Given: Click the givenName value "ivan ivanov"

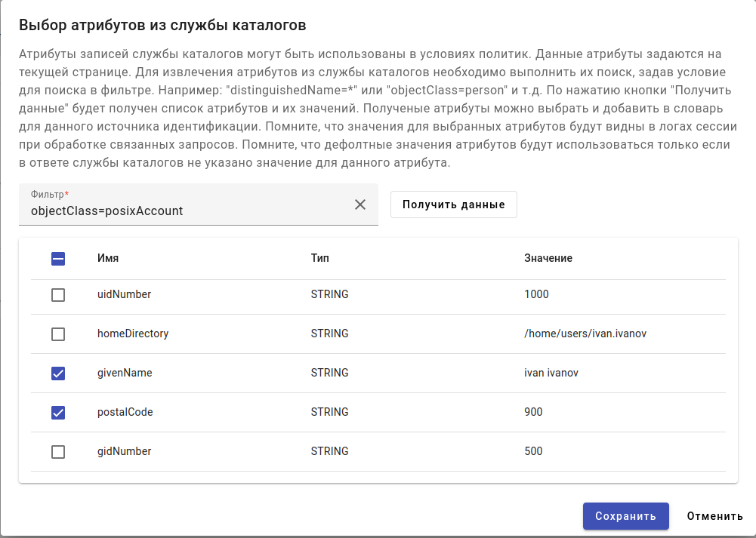Looking at the screenshot, I should click(x=551, y=373).
